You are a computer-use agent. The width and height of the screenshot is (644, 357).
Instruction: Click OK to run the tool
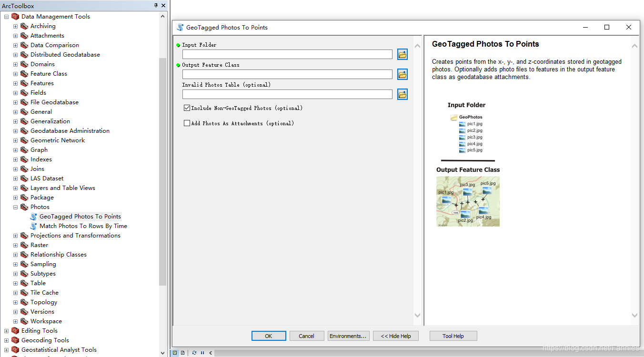[x=269, y=336]
